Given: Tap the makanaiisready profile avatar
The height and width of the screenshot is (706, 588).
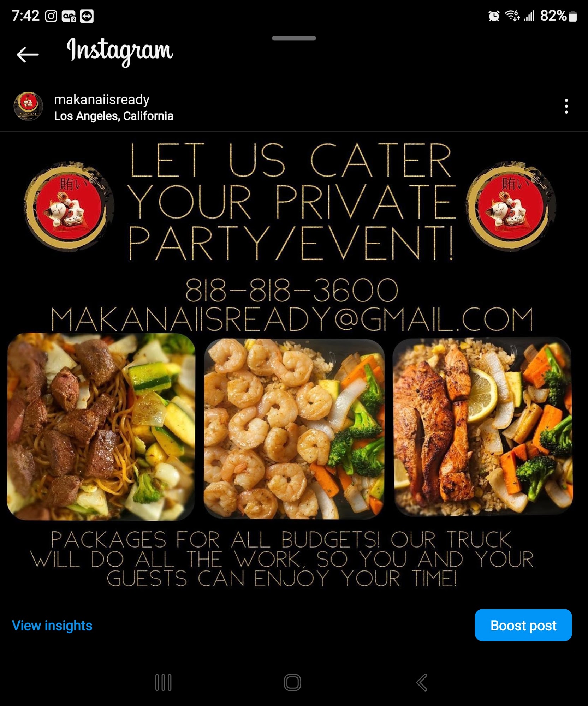Looking at the screenshot, I should pyautogui.click(x=28, y=106).
